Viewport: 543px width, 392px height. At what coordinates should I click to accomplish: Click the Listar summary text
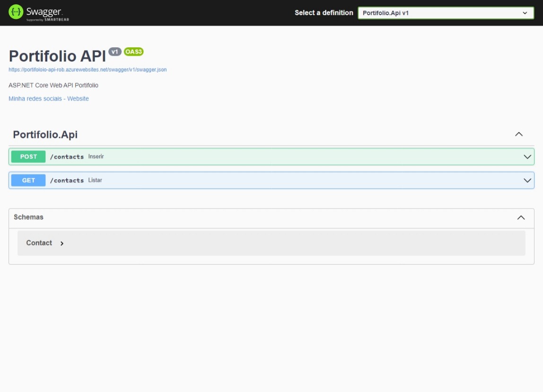[95, 180]
